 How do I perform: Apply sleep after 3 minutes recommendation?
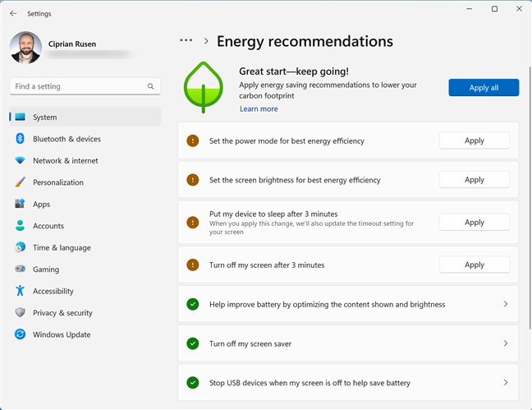pos(475,223)
